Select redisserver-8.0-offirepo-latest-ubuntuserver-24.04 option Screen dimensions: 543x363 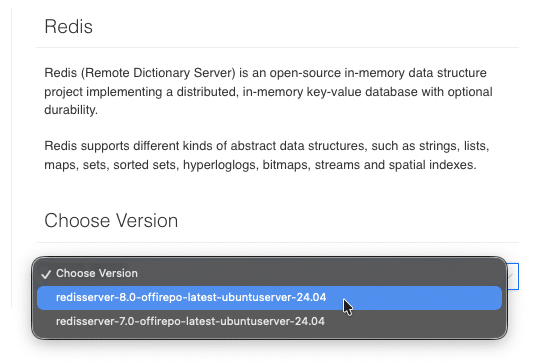269,298
